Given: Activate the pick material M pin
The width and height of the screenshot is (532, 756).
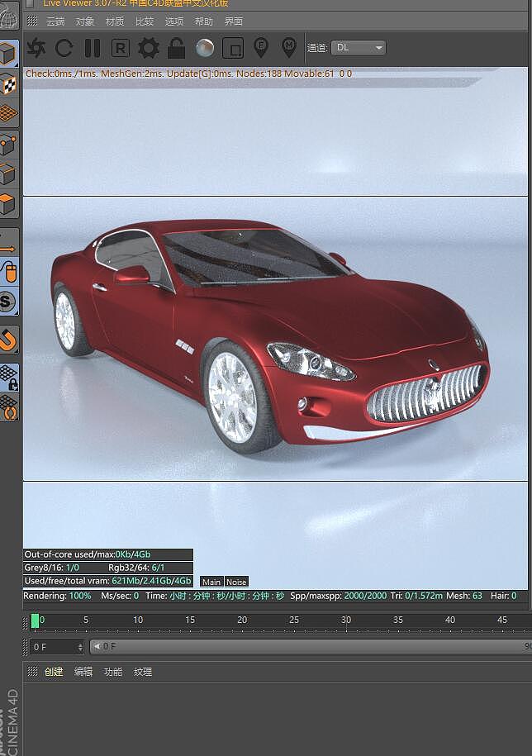Looking at the screenshot, I should click(288, 47).
